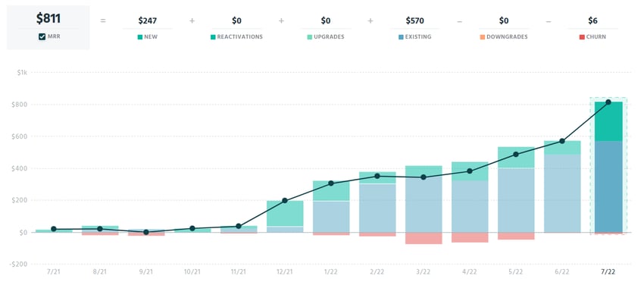Select the 12/21 green upgrades bar
This screenshot has height=282, width=644.
[285, 213]
